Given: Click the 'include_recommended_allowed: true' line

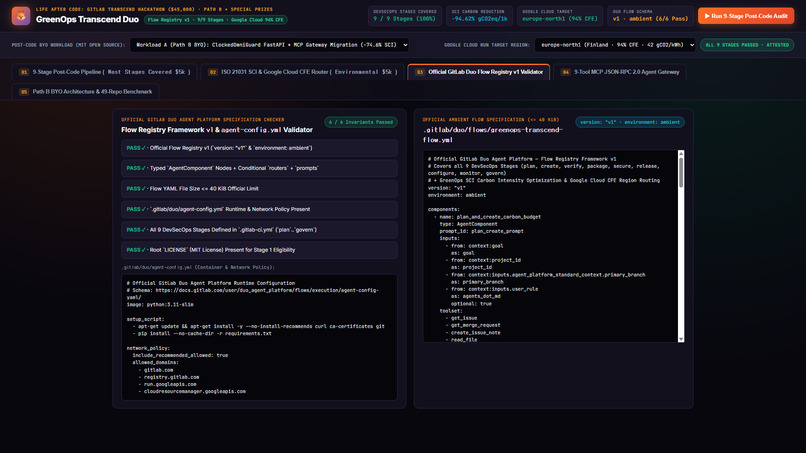Looking at the screenshot, I should (180, 355).
